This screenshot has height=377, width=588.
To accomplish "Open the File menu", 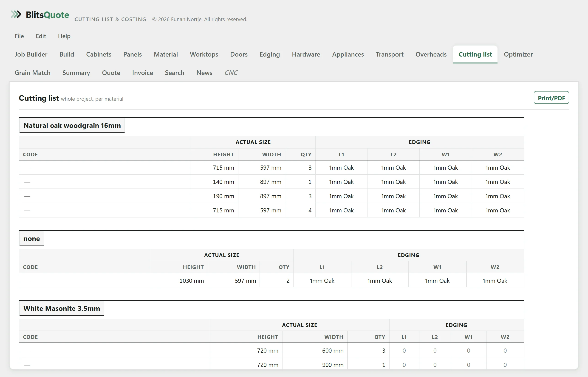I will click(x=19, y=36).
